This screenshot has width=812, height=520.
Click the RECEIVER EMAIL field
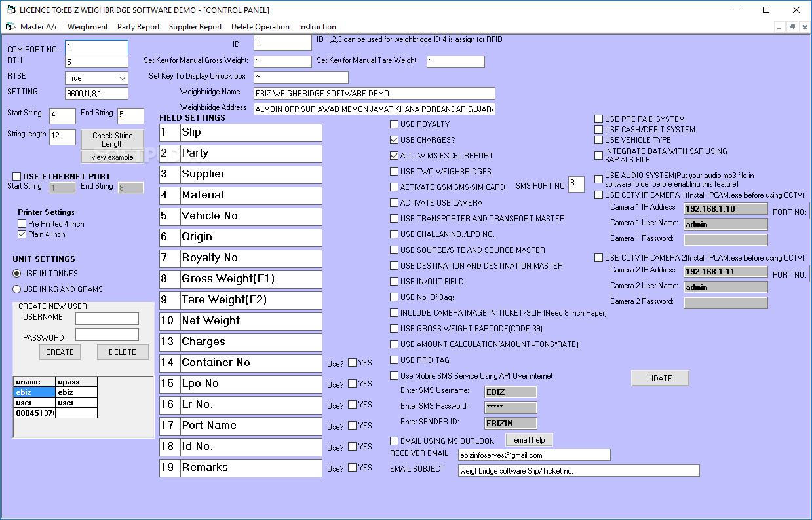534,455
